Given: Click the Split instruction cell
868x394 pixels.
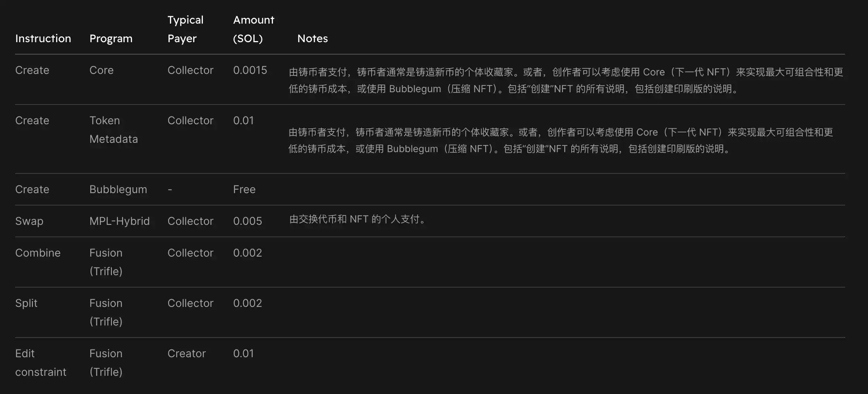Looking at the screenshot, I should 26,303.
